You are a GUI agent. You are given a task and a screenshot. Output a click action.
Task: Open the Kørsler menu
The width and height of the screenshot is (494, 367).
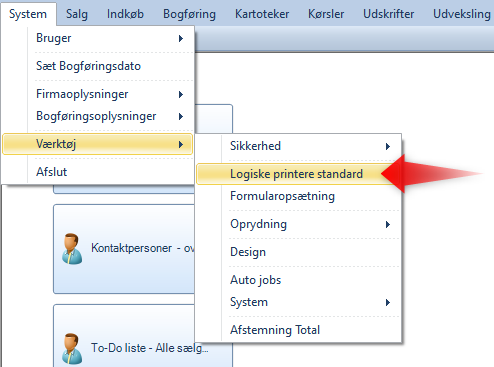(x=326, y=14)
